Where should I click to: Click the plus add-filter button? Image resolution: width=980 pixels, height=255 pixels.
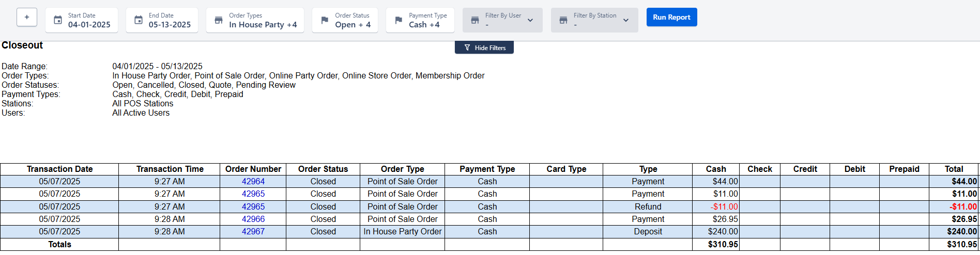pyautogui.click(x=27, y=17)
